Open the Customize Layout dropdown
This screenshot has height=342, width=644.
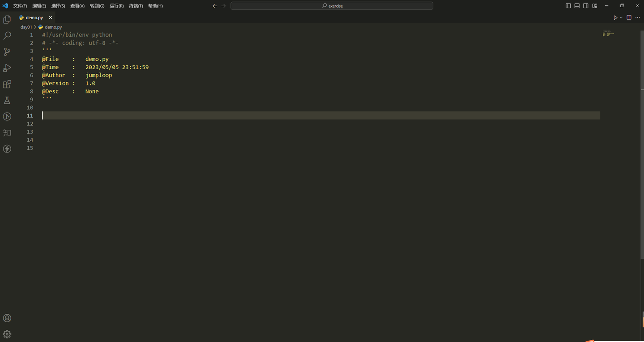[594, 6]
